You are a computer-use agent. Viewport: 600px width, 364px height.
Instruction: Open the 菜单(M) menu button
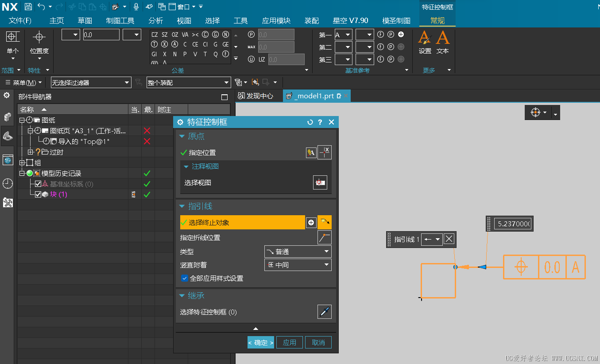23,82
